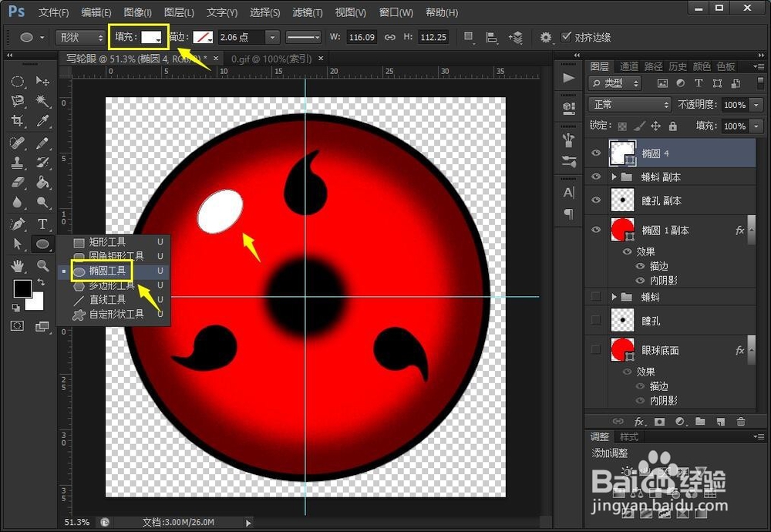Hide the 椭圆 4 layer
The width and height of the screenshot is (771, 532).
tap(596, 153)
